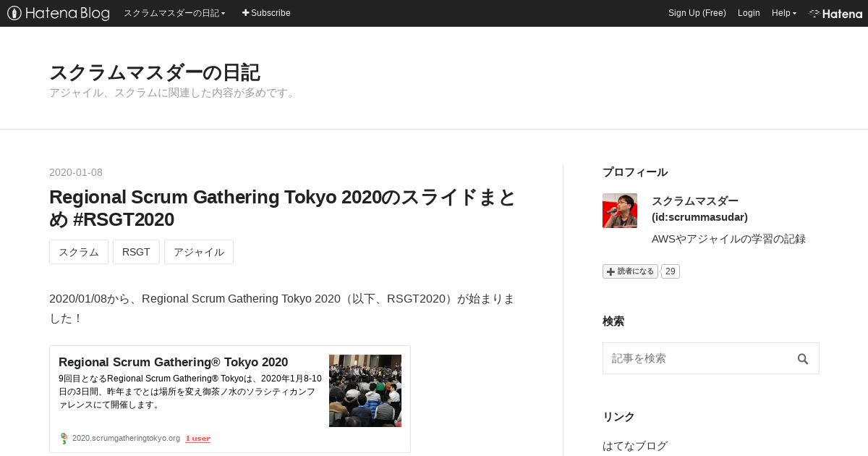Click the article intro text about RSGT2020

(282, 308)
